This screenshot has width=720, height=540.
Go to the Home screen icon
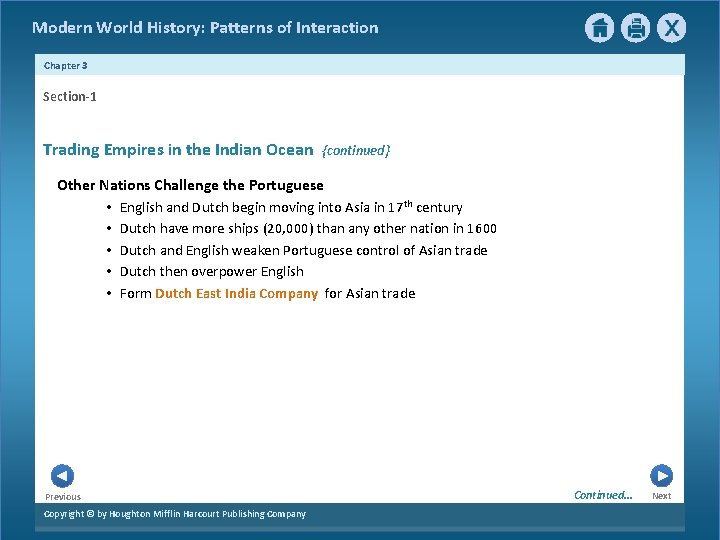[599, 28]
